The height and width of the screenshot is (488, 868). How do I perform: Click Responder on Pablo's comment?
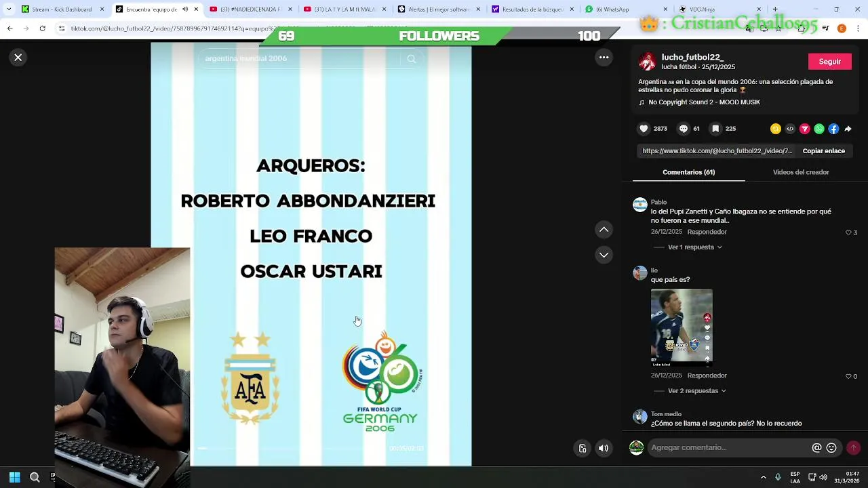pos(707,232)
